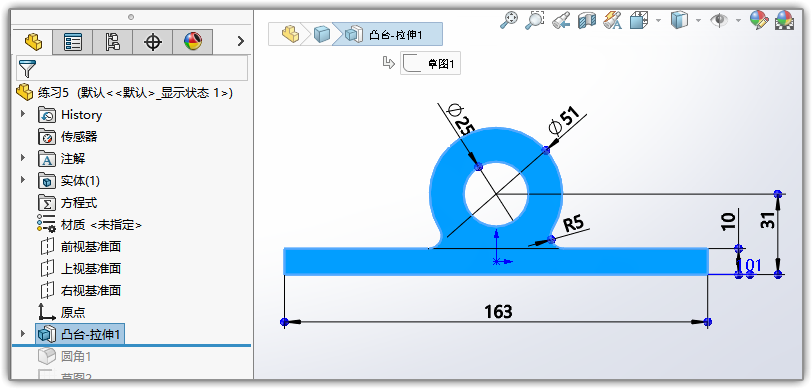Select the 材质 <未指定> material item

coord(89,224)
